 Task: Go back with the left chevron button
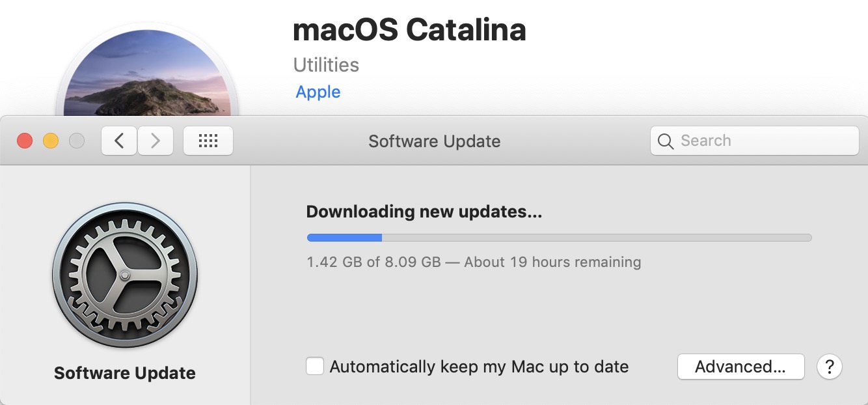pyautogui.click(x=119, y=141)
